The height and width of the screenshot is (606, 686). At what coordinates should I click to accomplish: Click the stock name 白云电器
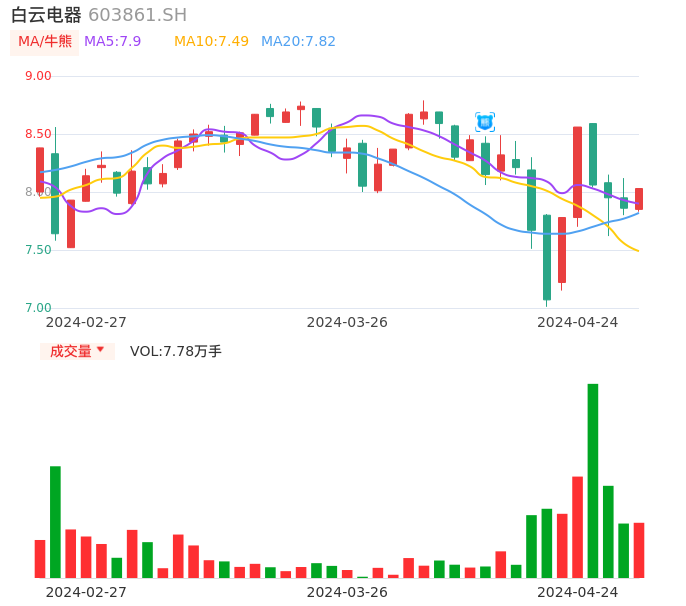coord(46,15)
